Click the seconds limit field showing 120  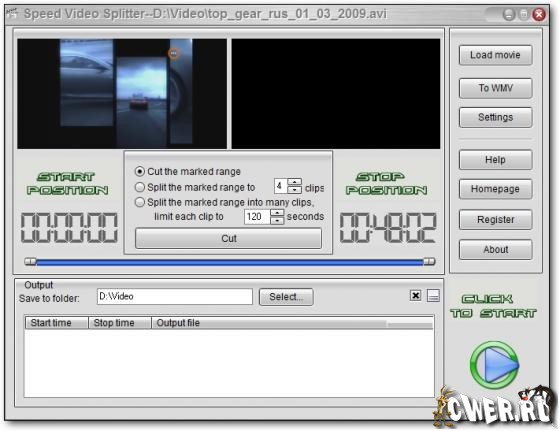[257, 217]
